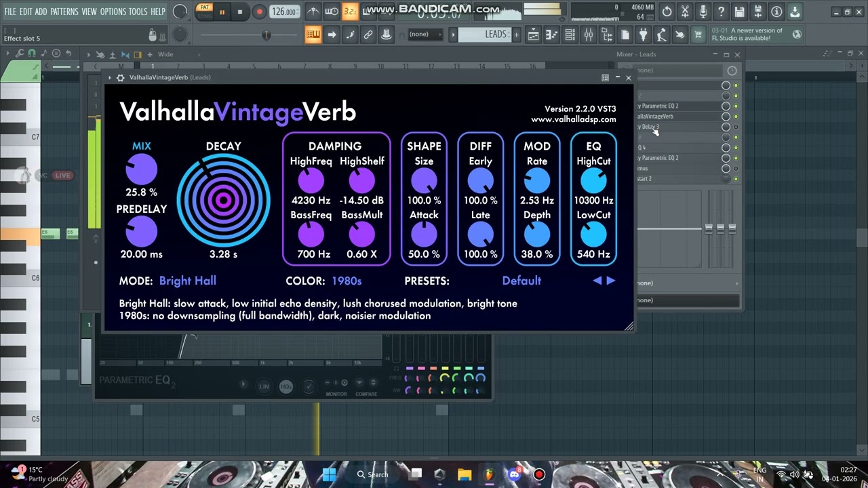Image resolution: width=868 pixels, height=488 pixels.
Task: Go to the previous Valhalla preset
Action: tap(597, 281)
